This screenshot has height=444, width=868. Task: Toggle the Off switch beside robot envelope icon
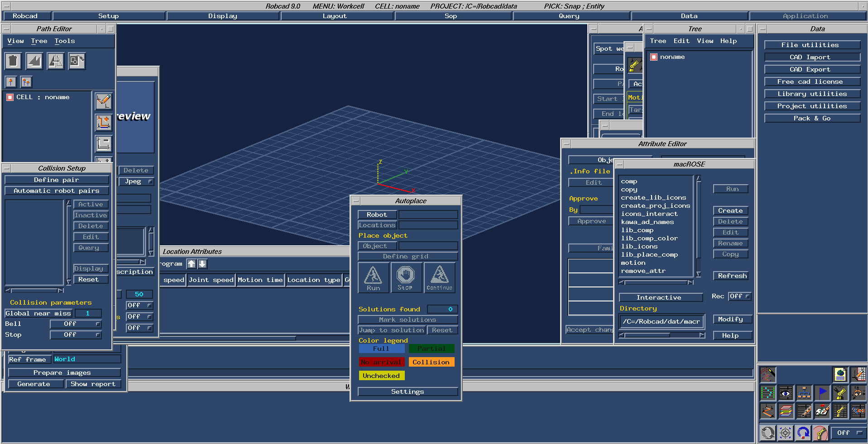point(849,433)
